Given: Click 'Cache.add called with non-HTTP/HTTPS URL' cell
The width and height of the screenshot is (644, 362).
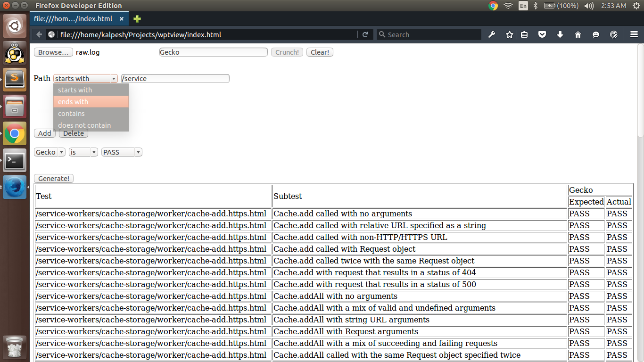Looking at the screenshot, I should 420,237.
